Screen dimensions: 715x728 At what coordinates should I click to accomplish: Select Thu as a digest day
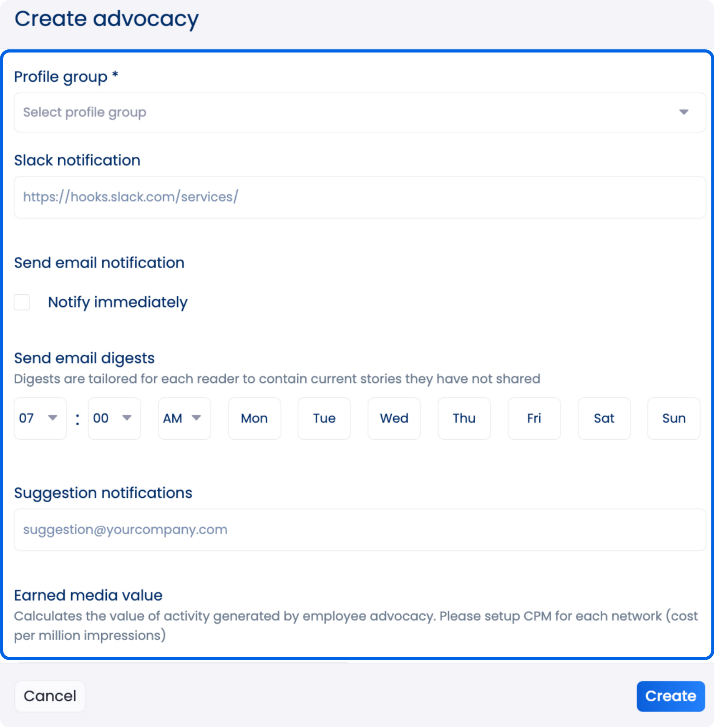point(464,419)
